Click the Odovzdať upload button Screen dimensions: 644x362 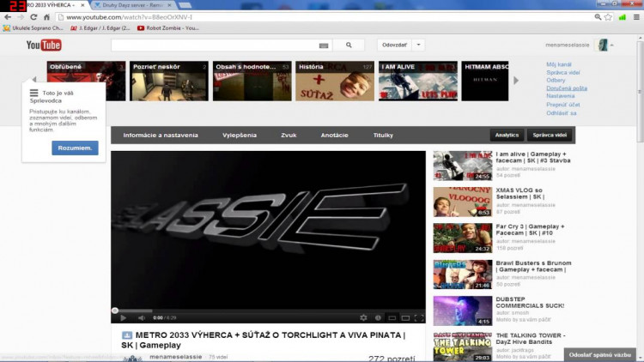(x=394, y=45)
